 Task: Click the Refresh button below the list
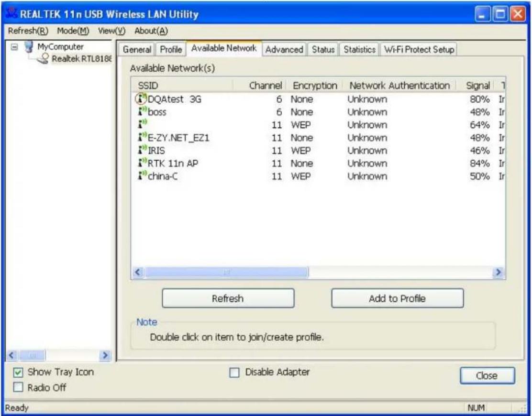(x=228, y=298)
